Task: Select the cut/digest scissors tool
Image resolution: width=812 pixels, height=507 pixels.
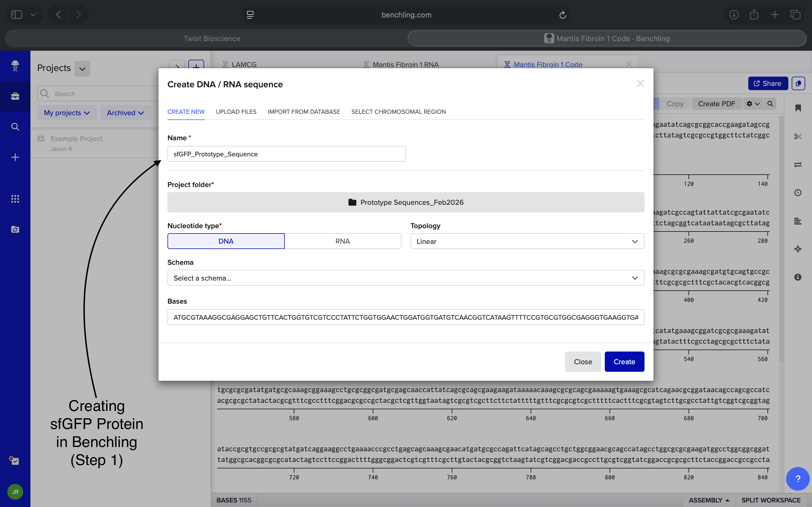Action: coord(798,136)
